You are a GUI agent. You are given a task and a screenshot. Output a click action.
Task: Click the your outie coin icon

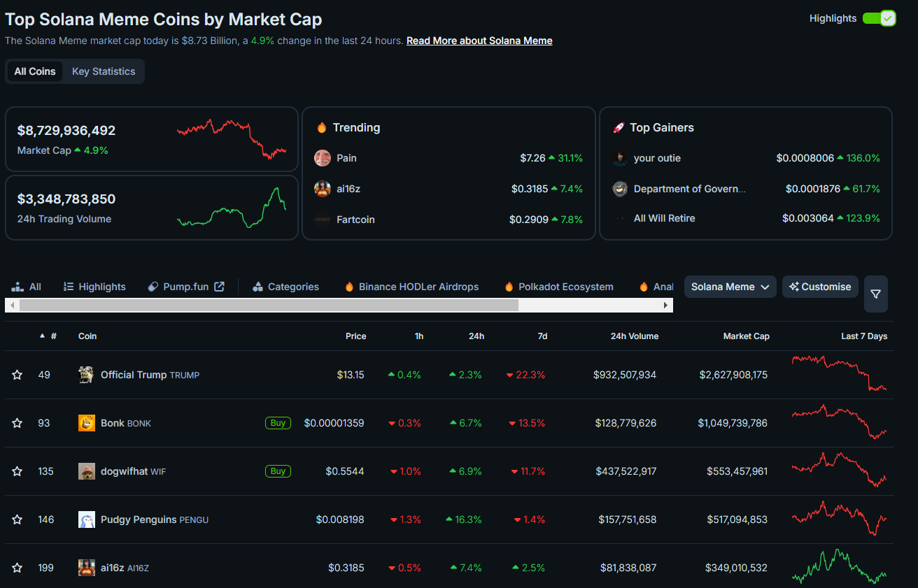[x=620, y=158]
